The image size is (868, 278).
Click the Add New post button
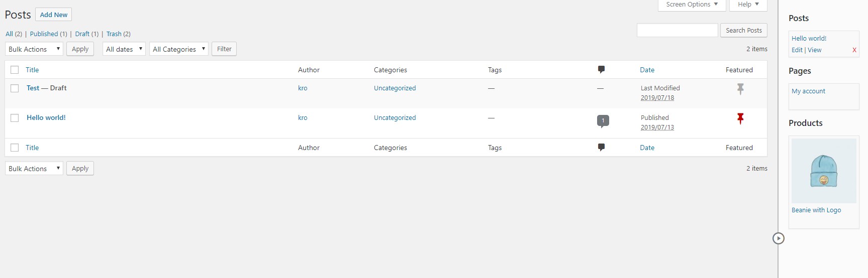tap(54, 15)
